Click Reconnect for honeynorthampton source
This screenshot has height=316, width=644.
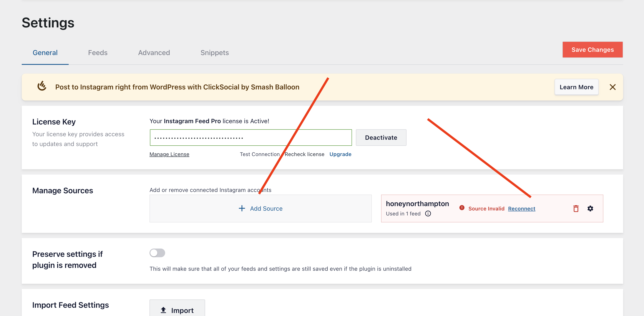[x=521, y=208]
